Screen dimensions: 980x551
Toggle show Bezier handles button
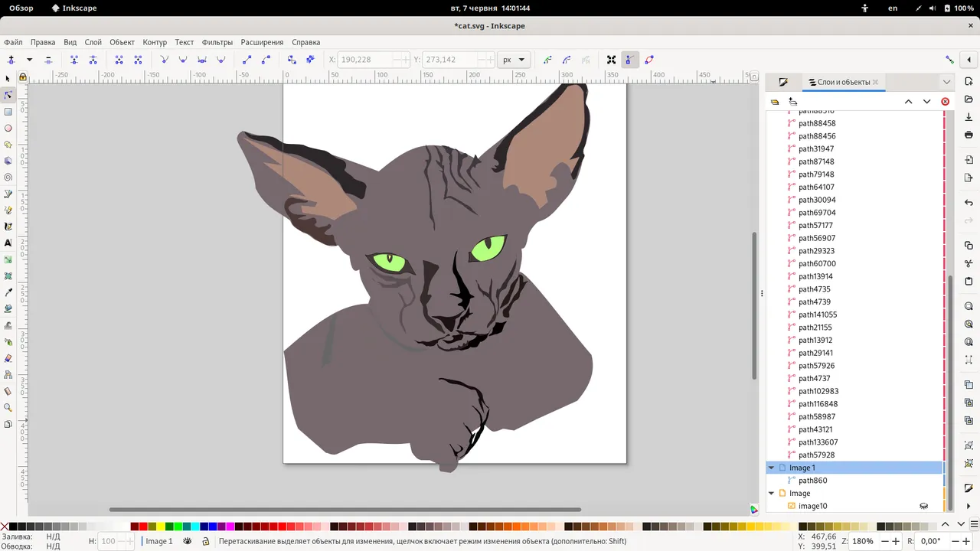tap(629, 60)
